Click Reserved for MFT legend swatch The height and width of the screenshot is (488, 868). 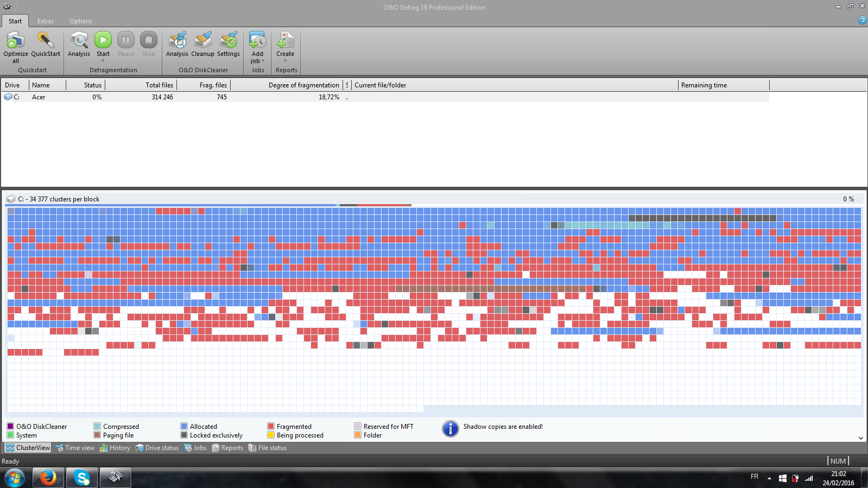tap(358, 426)
